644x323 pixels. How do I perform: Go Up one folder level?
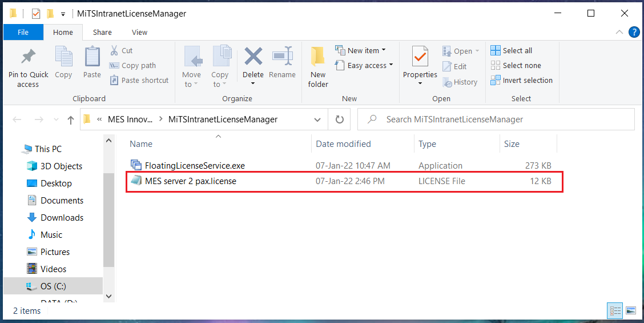click(71, 119)
